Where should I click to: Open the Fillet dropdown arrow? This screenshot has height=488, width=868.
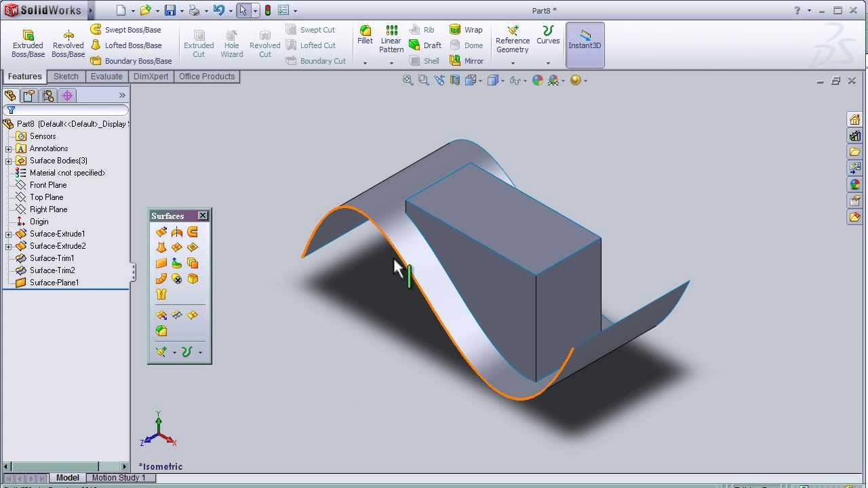click(365, 63)
